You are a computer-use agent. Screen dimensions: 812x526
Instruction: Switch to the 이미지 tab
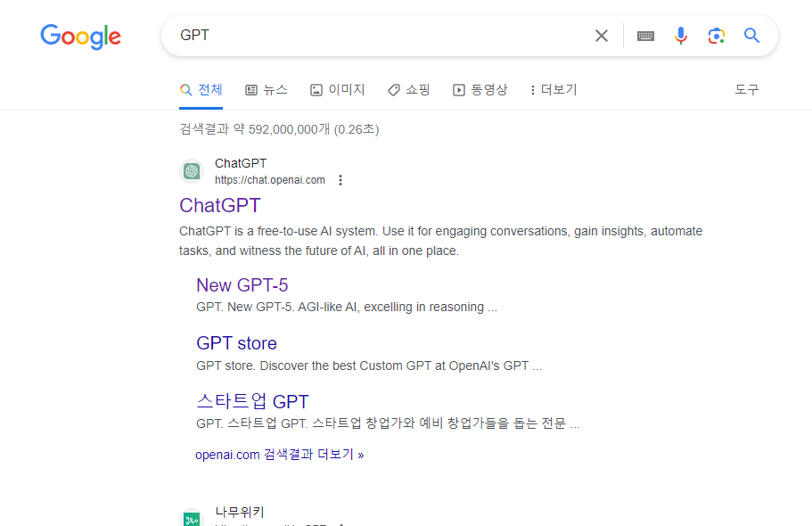click(x=338, y=90)
